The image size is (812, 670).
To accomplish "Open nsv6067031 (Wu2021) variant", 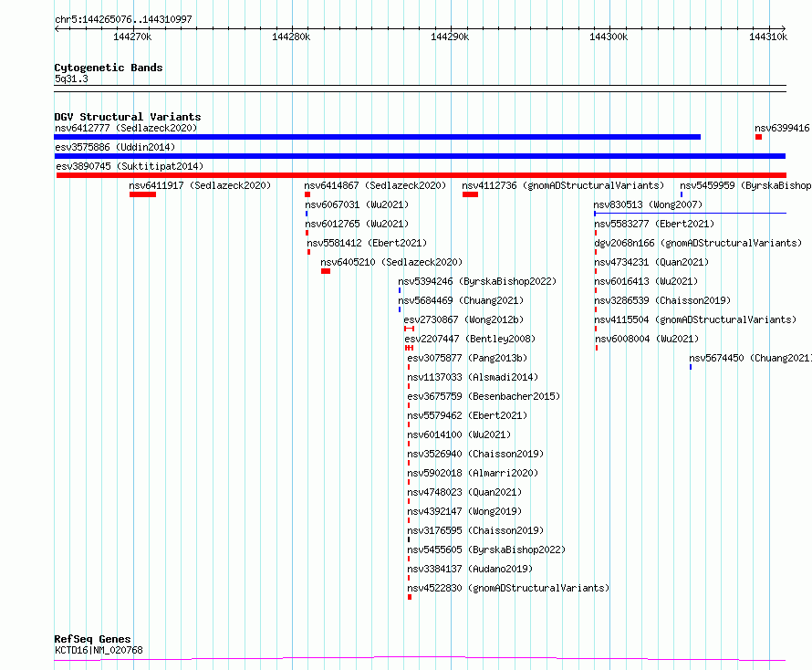I will pos(357,204).
